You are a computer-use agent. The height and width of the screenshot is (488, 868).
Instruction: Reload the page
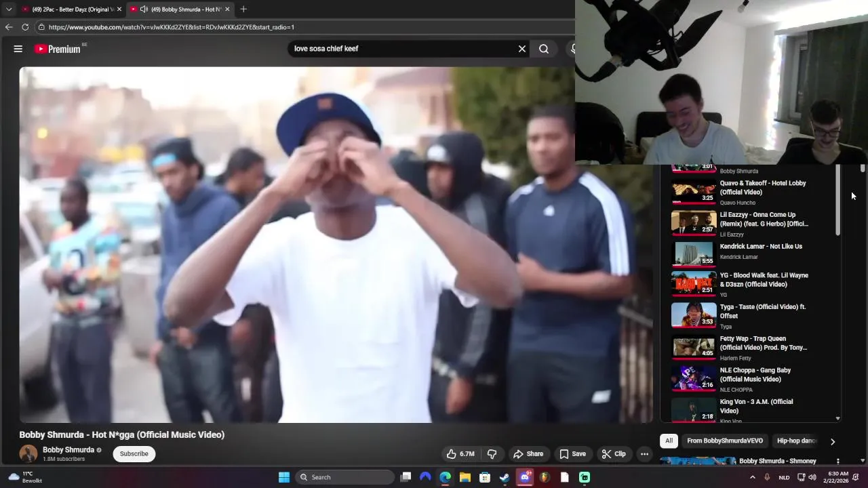[25, 27]
